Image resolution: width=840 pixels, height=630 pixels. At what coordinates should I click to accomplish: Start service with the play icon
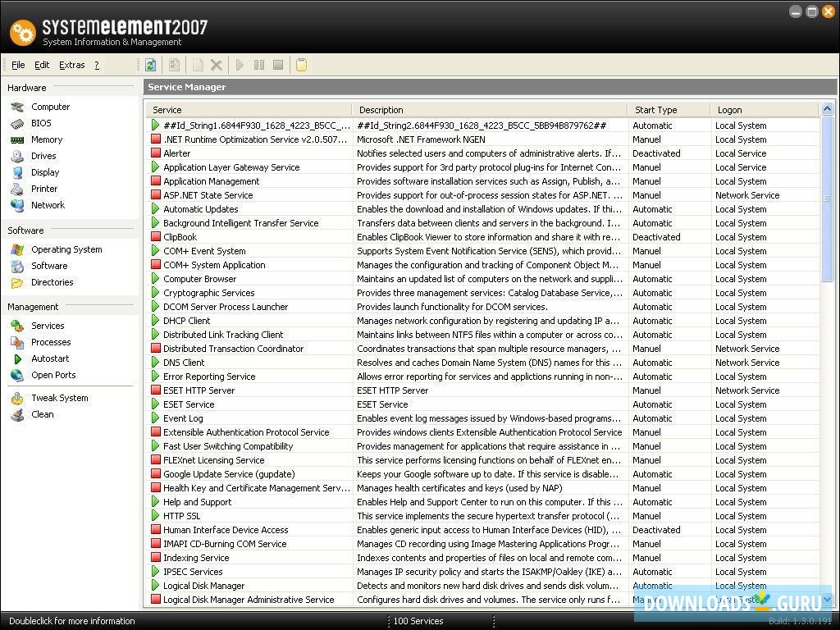(x=240, y=66)
